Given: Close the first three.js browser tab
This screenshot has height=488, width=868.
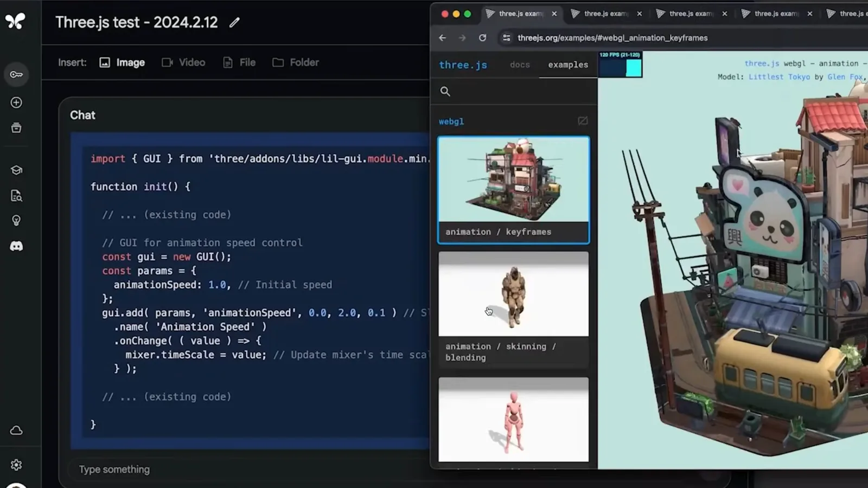Looking at the screenshot, I should tap(554, 14).
